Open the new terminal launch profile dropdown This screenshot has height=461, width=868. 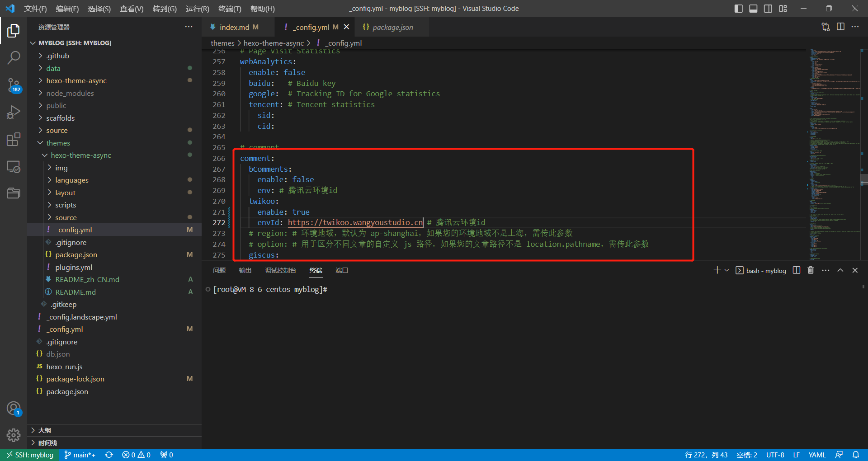coord(726,270)
